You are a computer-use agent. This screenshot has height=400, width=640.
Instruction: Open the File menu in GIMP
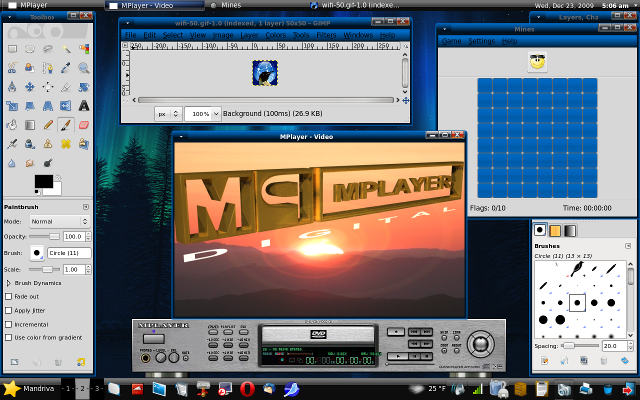[x=131, y=35]
